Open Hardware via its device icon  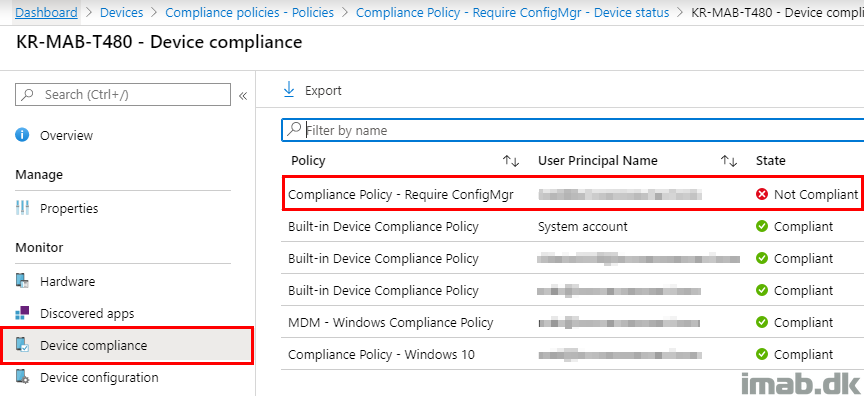(x=22, y=281)
